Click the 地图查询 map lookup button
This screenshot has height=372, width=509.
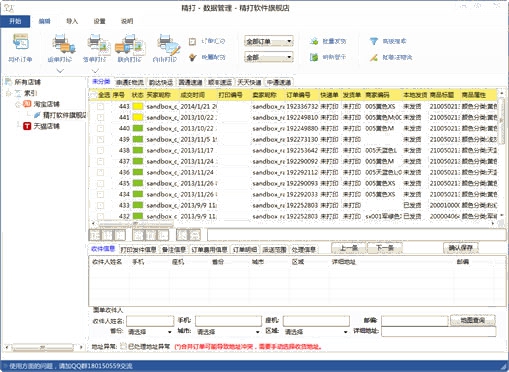pyautogui.click(x=473, y=321)
